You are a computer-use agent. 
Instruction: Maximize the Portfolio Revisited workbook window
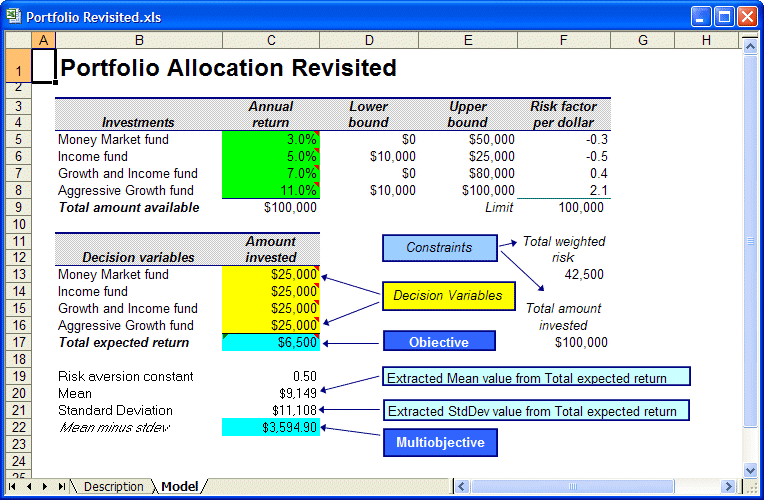point(724,17)
